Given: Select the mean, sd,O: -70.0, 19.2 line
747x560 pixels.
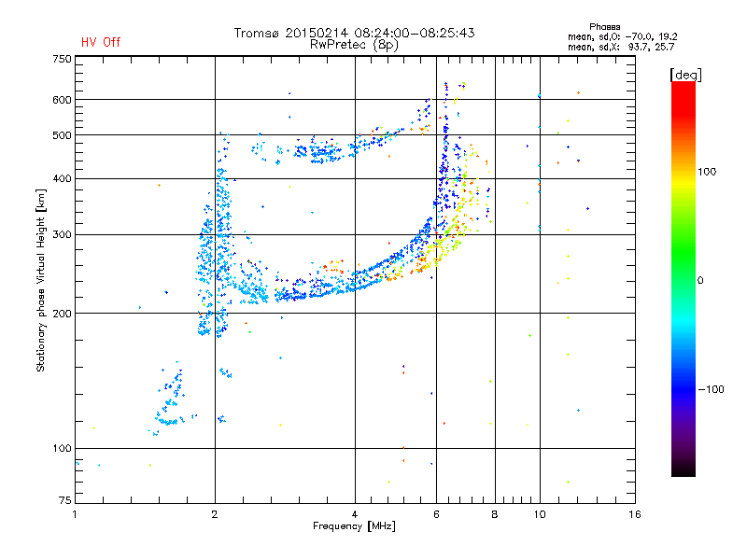Looking at the screenshot, I should 623,36.
